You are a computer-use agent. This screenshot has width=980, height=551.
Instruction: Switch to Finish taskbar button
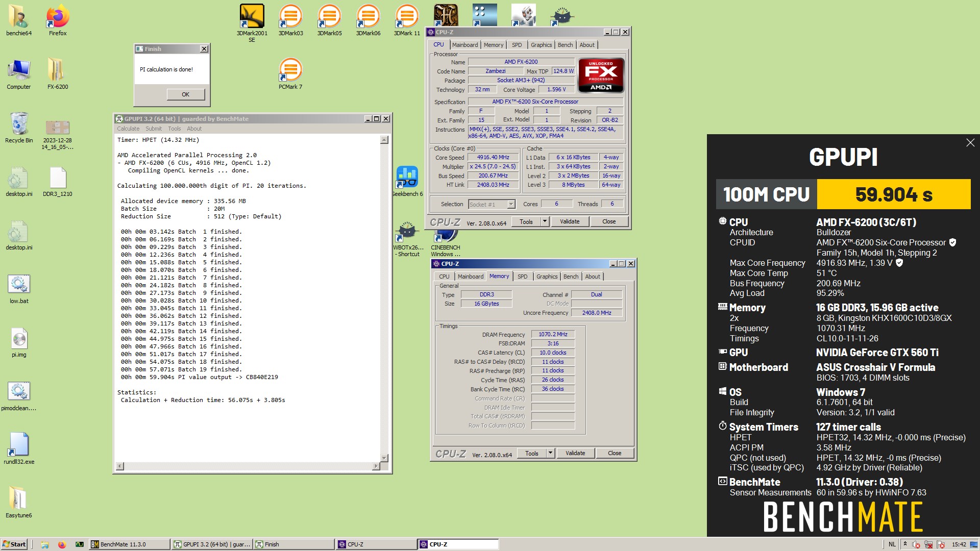point(294,544)
